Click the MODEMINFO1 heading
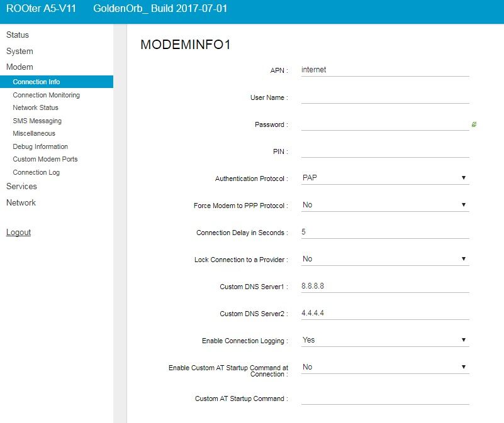This screenshot has height=423, width=504. (x=186, y=45)
